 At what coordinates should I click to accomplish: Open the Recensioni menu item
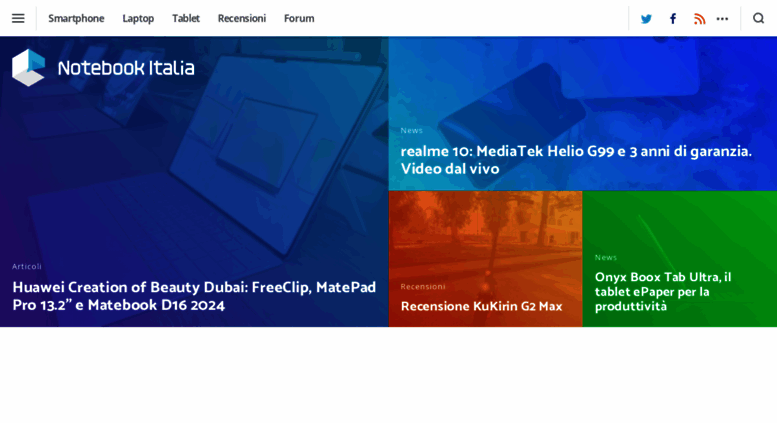click(x=242, y=18)
